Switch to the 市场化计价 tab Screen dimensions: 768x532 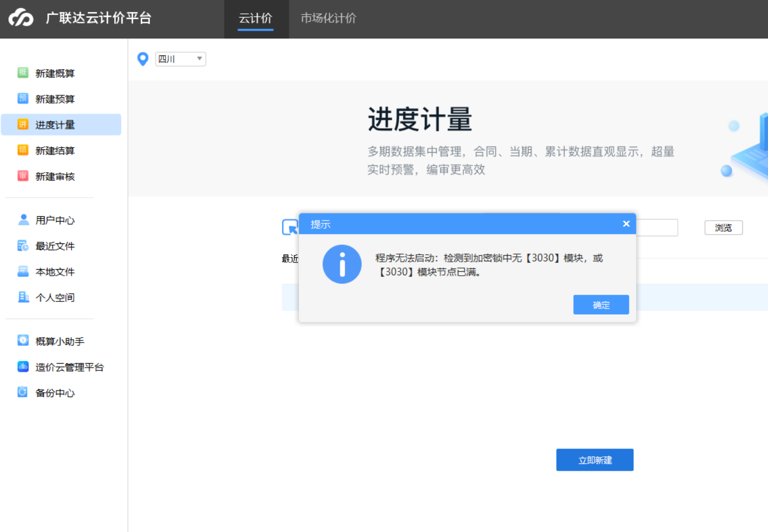click(x=328, y=18)
